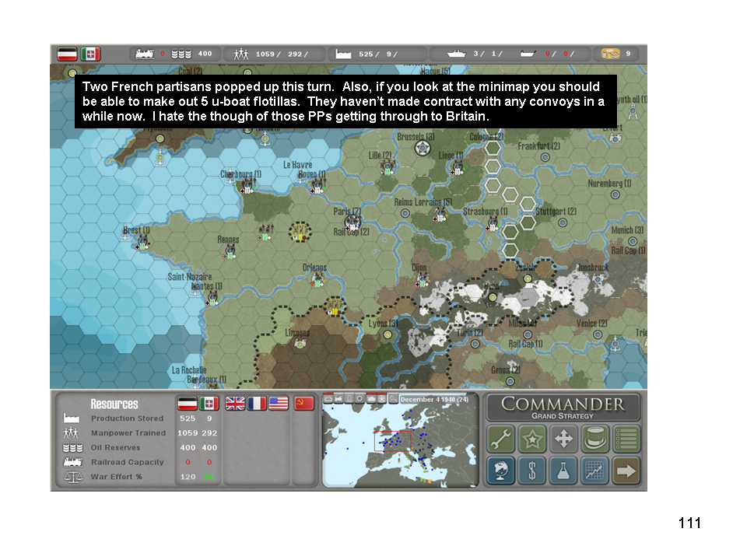Select the French flag in Resources
This screenshot has height=560, width=747.
(x=256, y=404)
